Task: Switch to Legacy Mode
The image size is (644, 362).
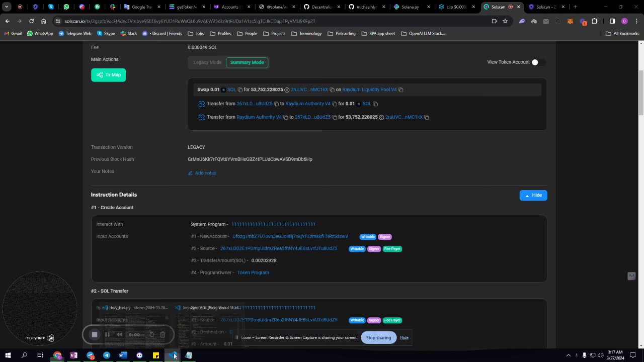Action: click(207, 62)
